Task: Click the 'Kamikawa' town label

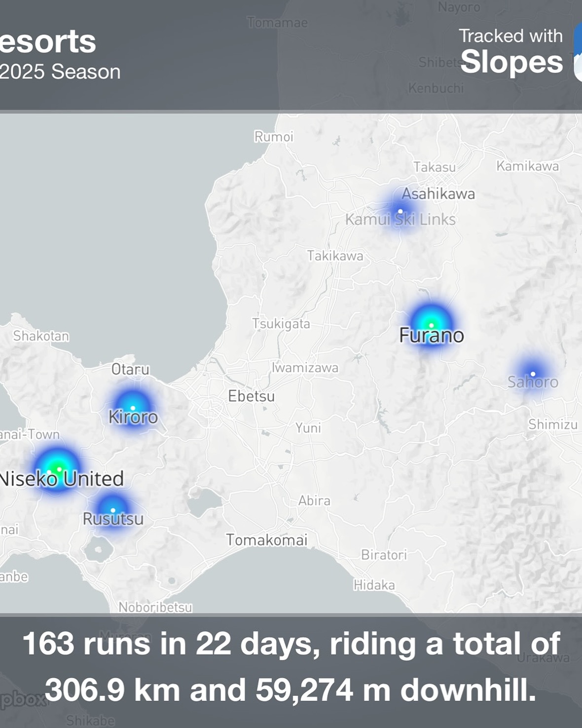Action: (x=528, y=166)
